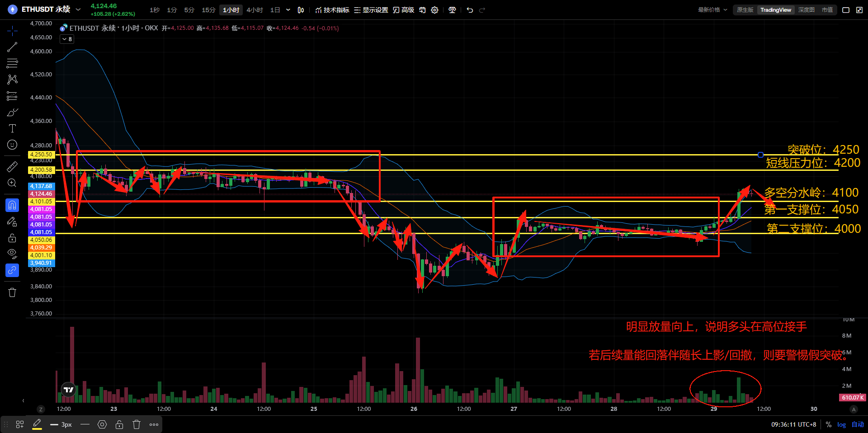Collapse the left panel arrow
This screenshot has width=868, height=433.
[23, 400]
